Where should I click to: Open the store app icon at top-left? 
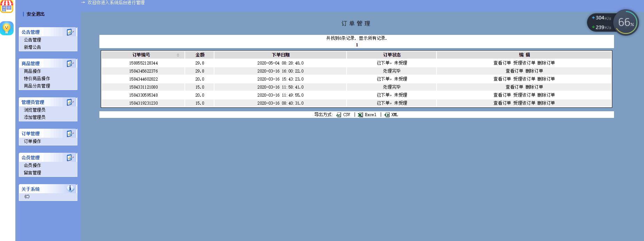click(7, 6)
